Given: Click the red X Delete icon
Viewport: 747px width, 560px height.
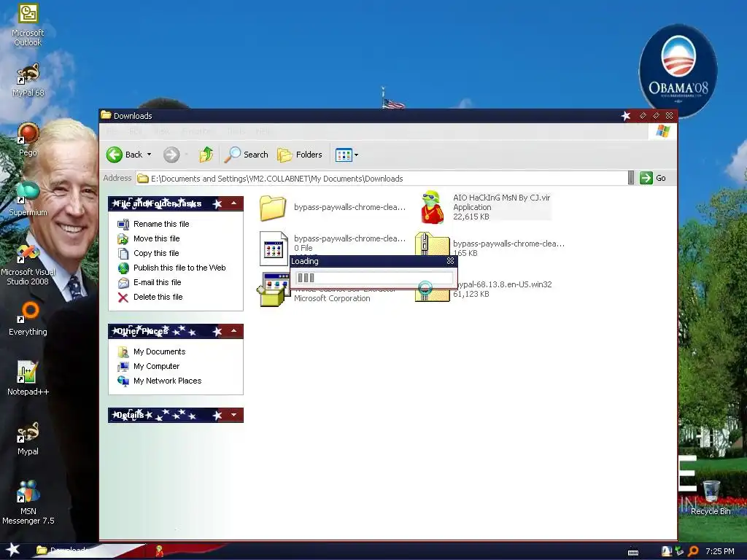Looking at the screenshot, I should [123, 297].
